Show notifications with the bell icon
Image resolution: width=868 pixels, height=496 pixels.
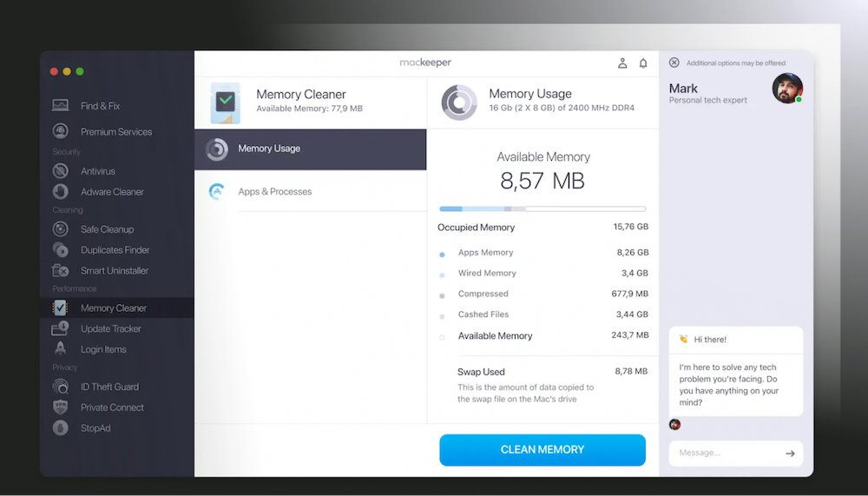coord(643,63)
